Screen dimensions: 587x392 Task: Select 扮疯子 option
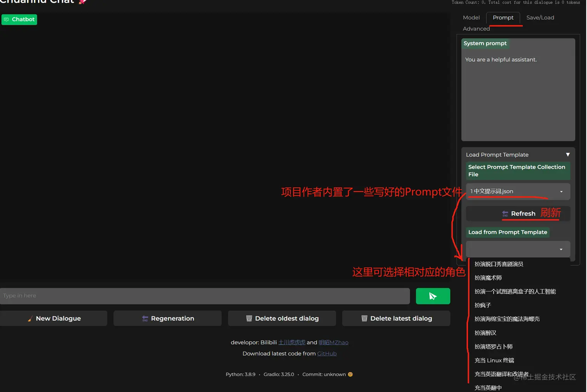[x=483, y=306]
